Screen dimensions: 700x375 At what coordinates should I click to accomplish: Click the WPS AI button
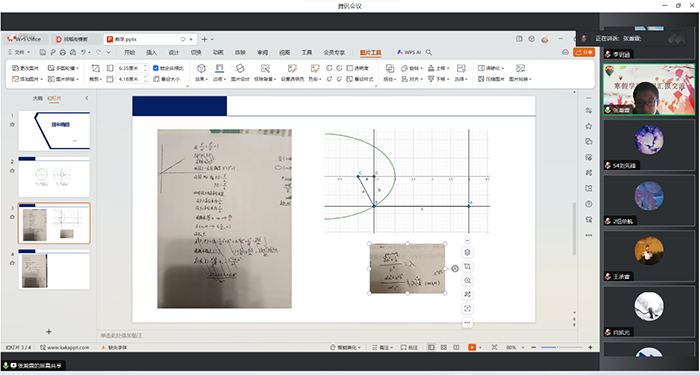(x=408, y=52)
